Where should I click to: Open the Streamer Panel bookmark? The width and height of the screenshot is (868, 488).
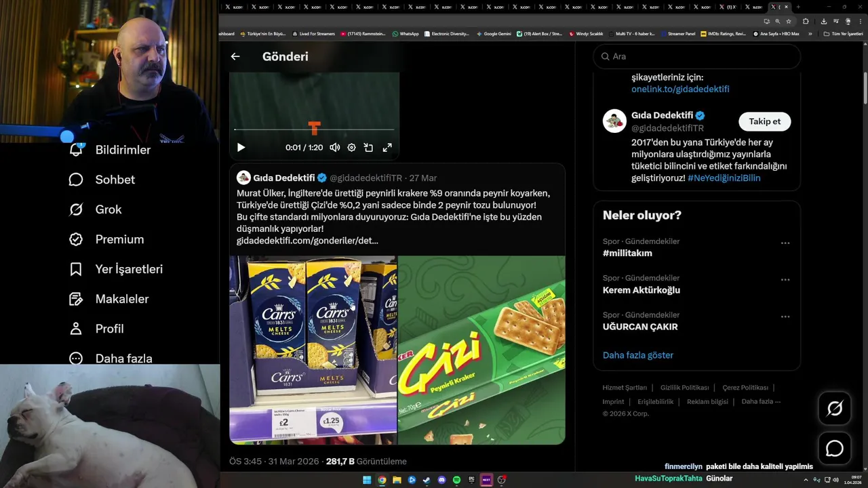pos(678,33)
